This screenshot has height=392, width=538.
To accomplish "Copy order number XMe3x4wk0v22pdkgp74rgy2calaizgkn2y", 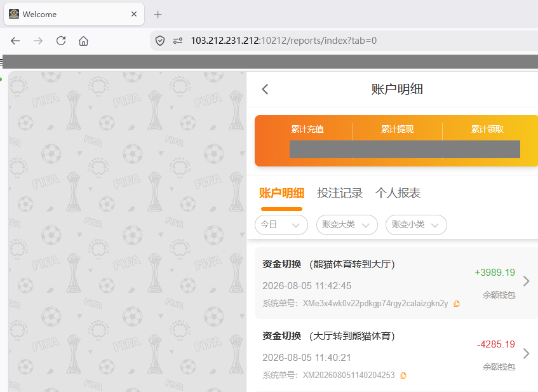I will (457, 304).
